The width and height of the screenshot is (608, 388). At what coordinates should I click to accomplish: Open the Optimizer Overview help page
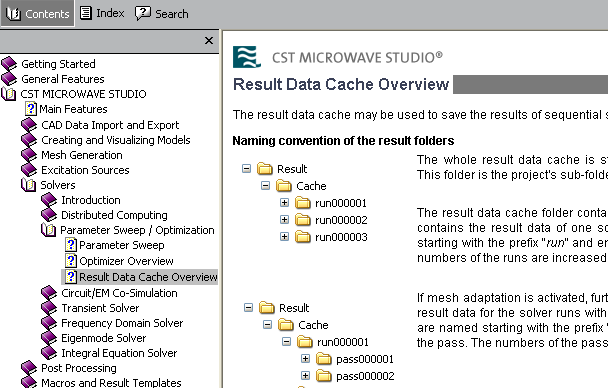[x=126, y=261]
